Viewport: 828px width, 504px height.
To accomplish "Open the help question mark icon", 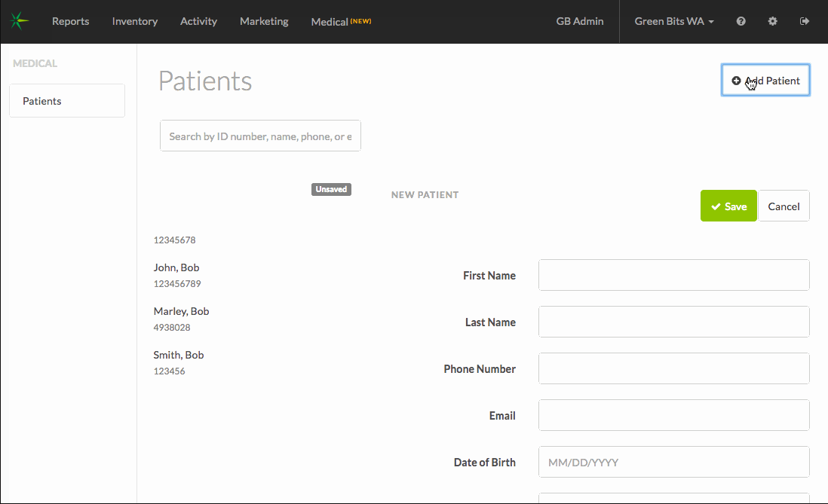I will [x=741, y=21].
